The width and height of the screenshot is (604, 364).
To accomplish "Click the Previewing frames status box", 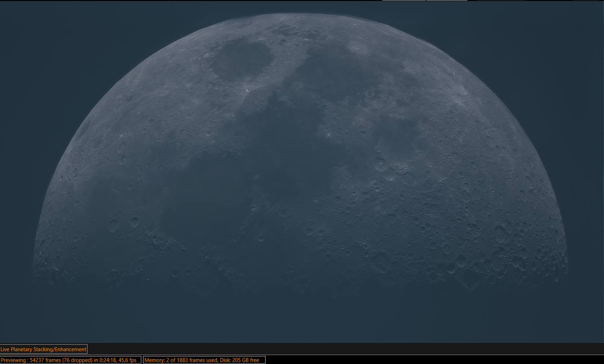I will click(x=70, y=360).
